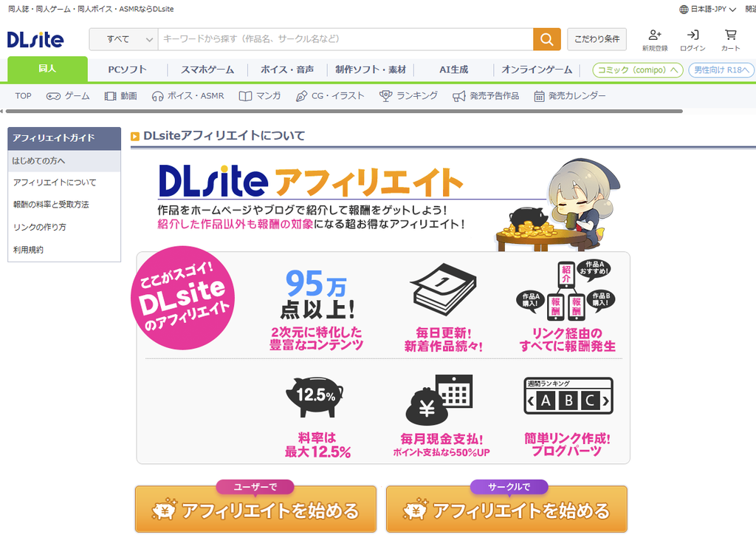This screenshot has height=549, width=756.
Task: Click the 95万点以上! text
Action: click(317, 294)
